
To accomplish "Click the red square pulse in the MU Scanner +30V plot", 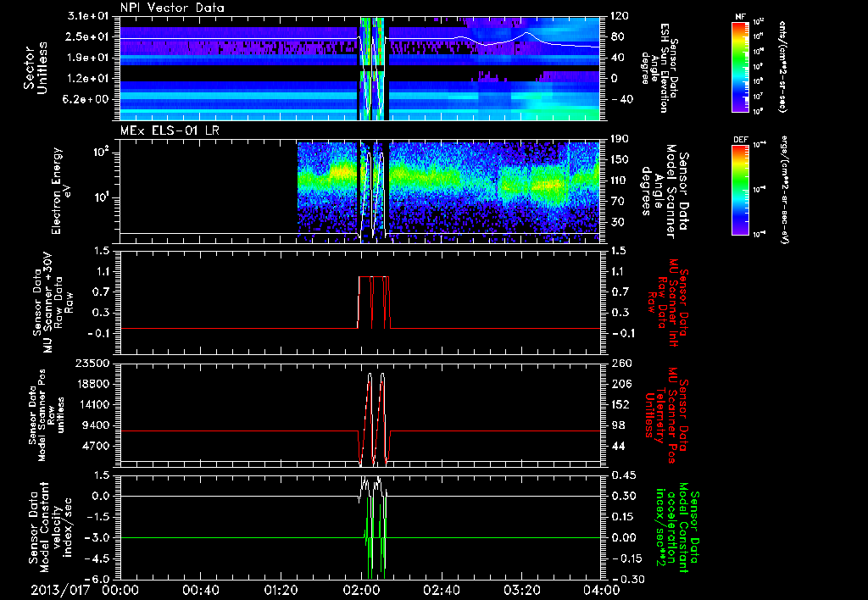I will (x=374, y=302).
